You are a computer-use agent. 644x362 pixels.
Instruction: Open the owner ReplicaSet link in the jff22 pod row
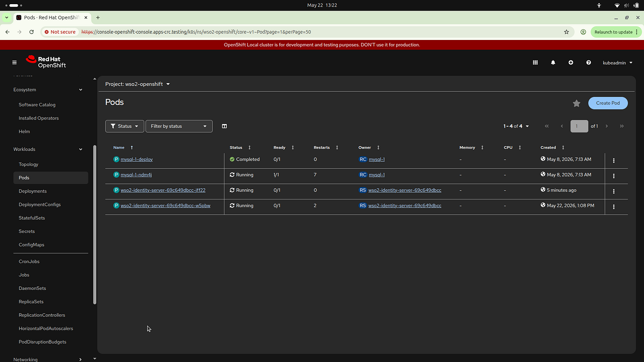405,190
